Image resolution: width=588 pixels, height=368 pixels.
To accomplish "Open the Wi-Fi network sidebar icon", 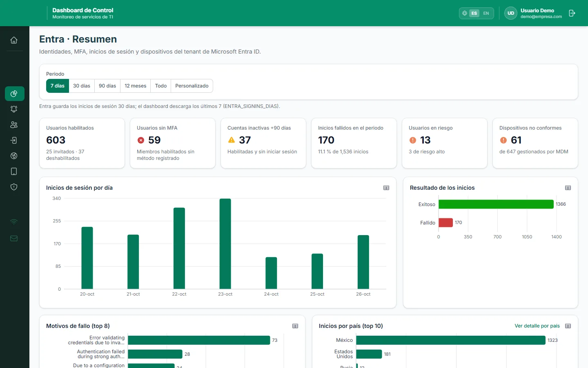I will point(14,222).
